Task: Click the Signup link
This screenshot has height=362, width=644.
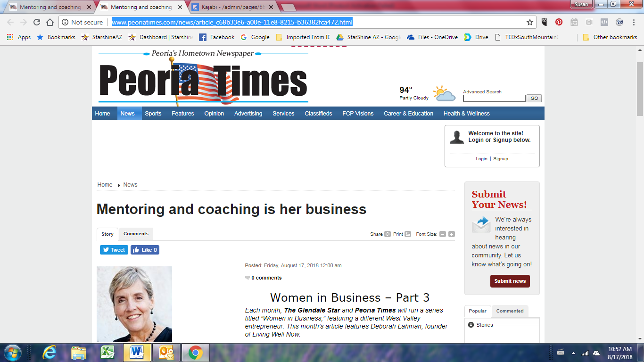Action: [x=501, y=159]
